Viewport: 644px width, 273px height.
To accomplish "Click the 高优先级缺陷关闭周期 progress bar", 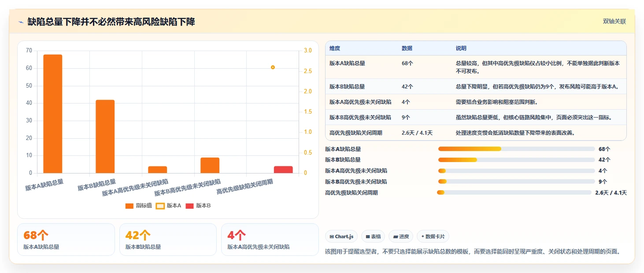I will [x=514, y=192].
